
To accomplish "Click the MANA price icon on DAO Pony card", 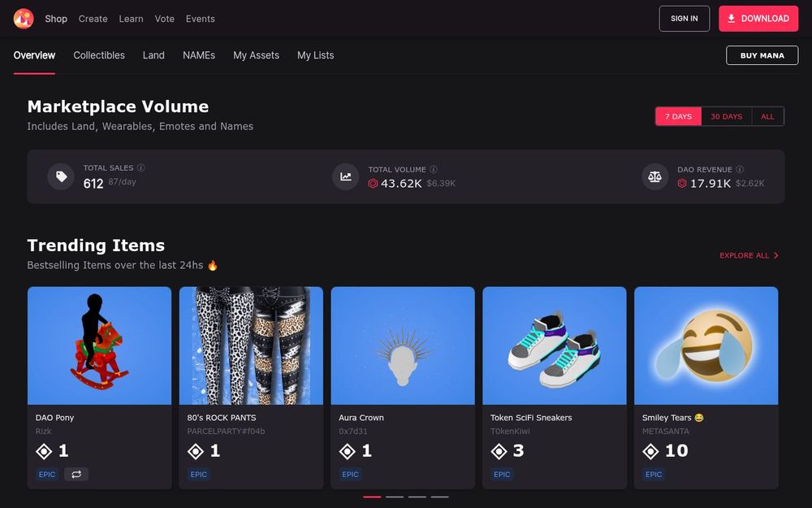I will click(44, 451).
